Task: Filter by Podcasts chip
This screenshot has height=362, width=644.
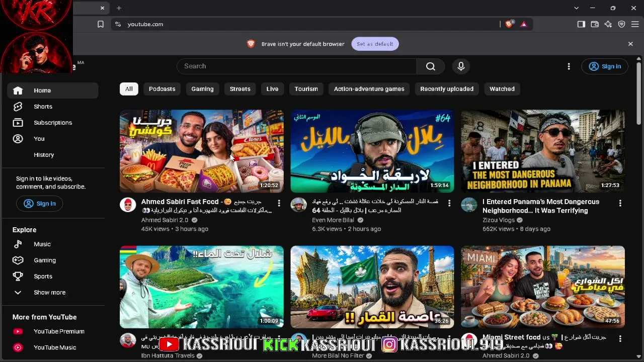Action: [x=162, y=89]
